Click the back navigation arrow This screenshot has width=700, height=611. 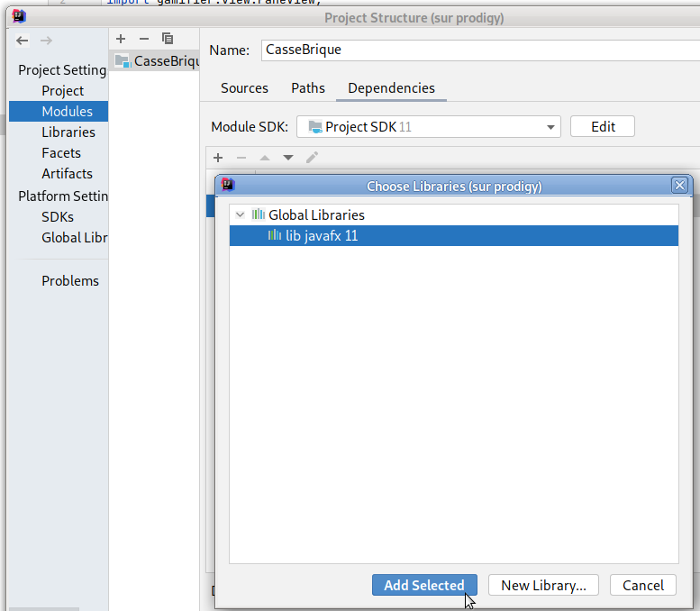coord(23,41)
